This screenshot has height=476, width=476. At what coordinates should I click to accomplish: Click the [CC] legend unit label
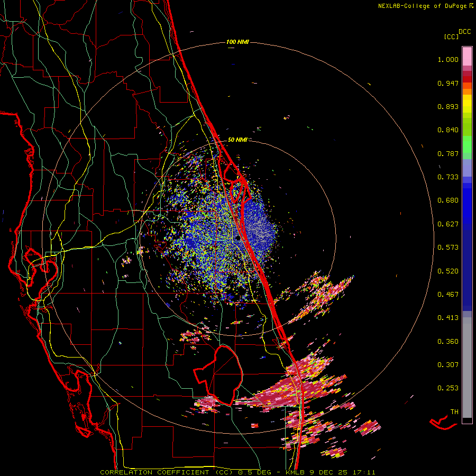pos(451,36)
